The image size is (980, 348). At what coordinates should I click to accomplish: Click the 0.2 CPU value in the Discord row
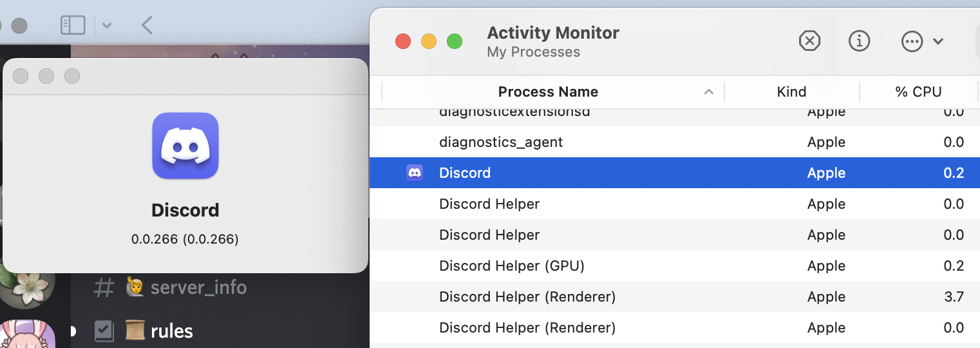[x=953, y=173]
